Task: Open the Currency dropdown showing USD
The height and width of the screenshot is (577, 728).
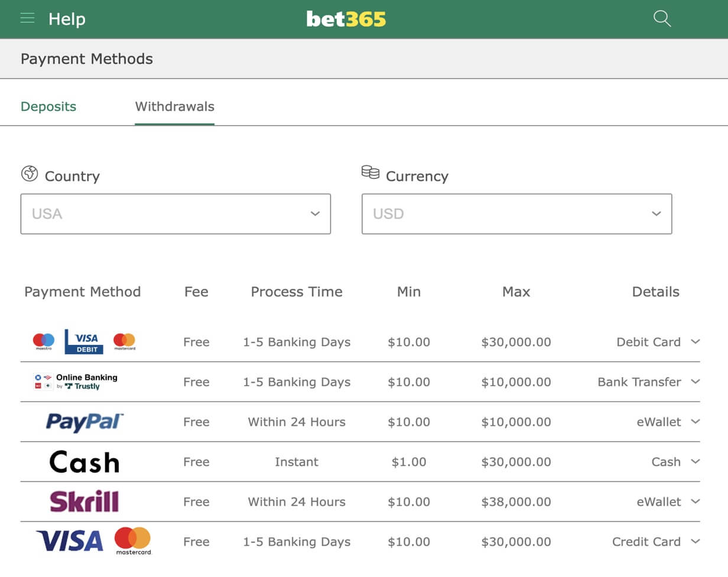Action: click(516, 214)
